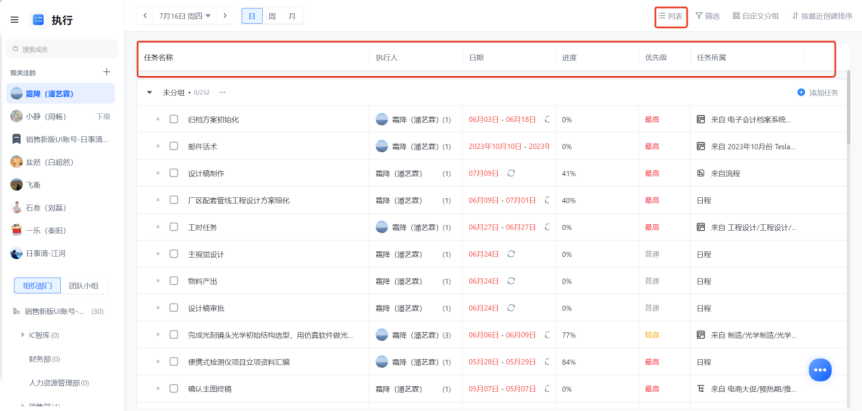
Task: Click the 添加任务 button
Action: coord(817,93)
